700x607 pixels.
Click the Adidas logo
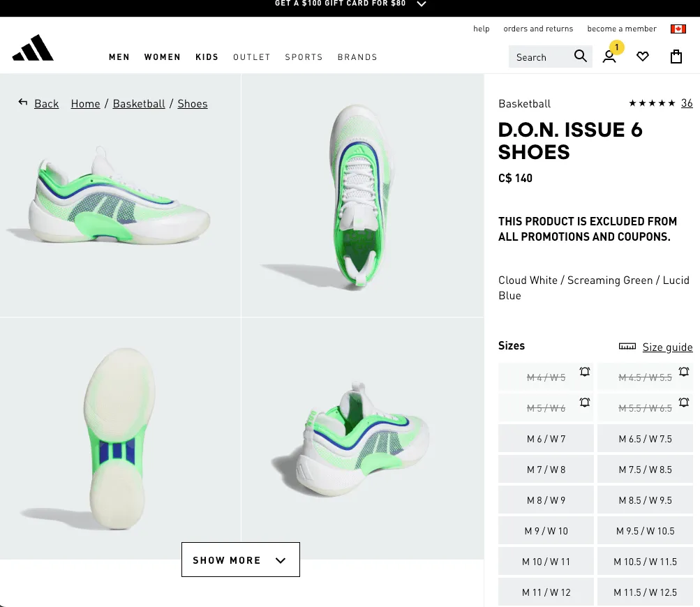tap(33, 47)
